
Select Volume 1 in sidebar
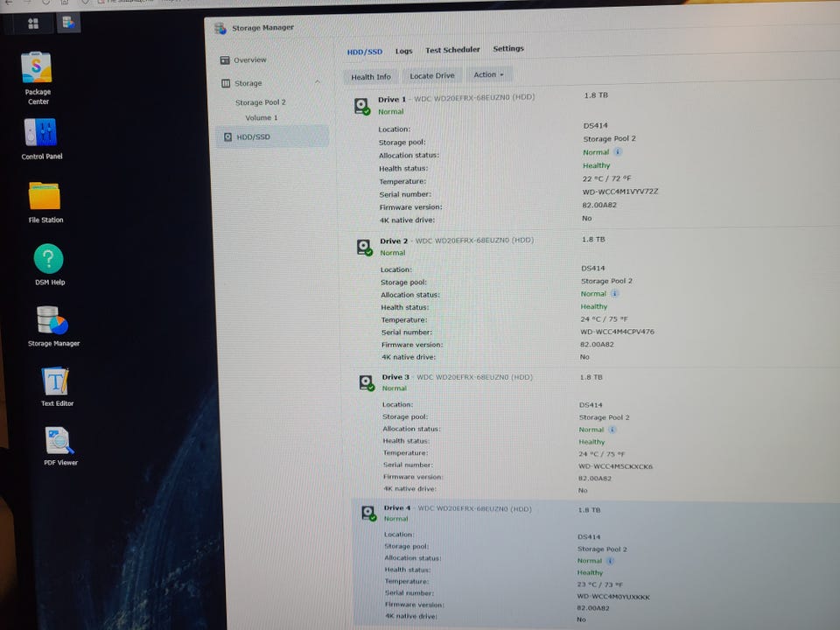[x=262, y=118]
